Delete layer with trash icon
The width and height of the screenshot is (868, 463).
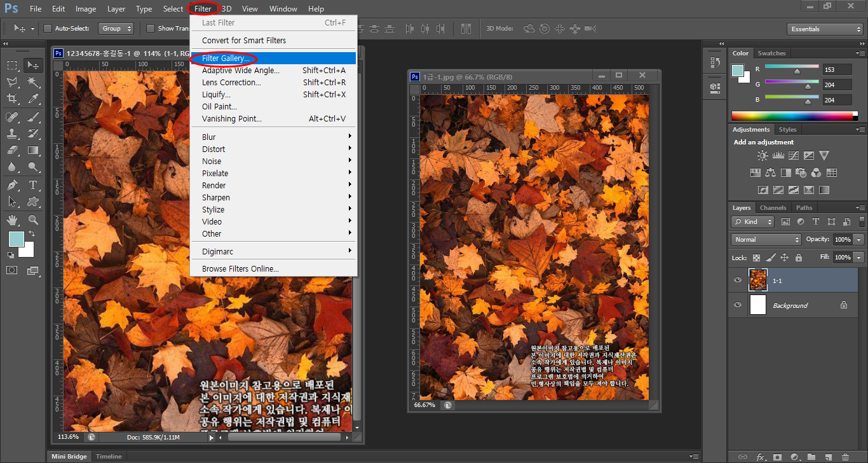point(845,457)
